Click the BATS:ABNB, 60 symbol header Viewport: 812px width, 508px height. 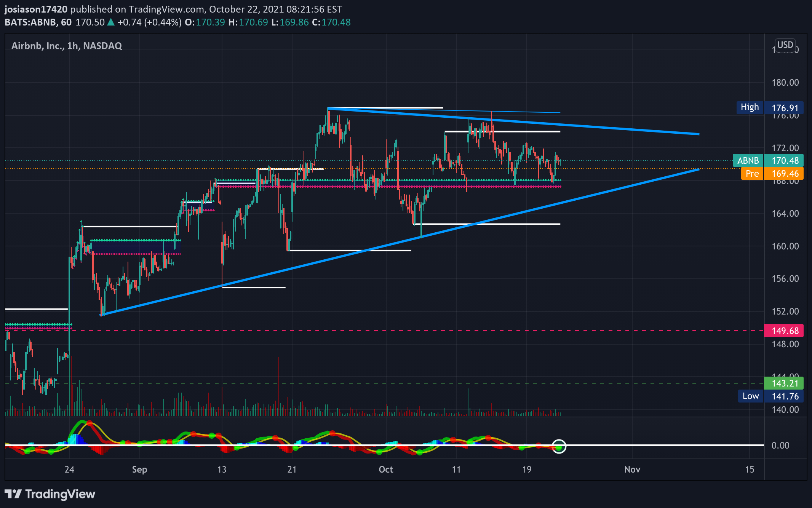pyautogui.click(x=38, y=22)
